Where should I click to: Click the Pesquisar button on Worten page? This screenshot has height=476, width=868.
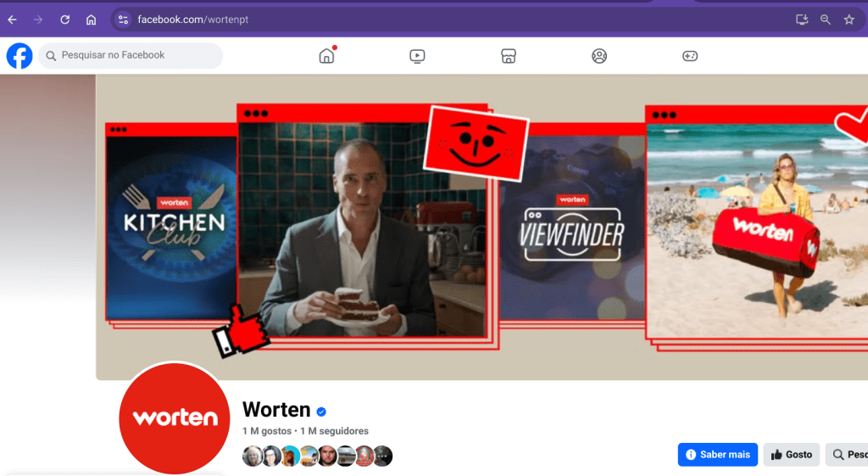(x=848, y=455)
